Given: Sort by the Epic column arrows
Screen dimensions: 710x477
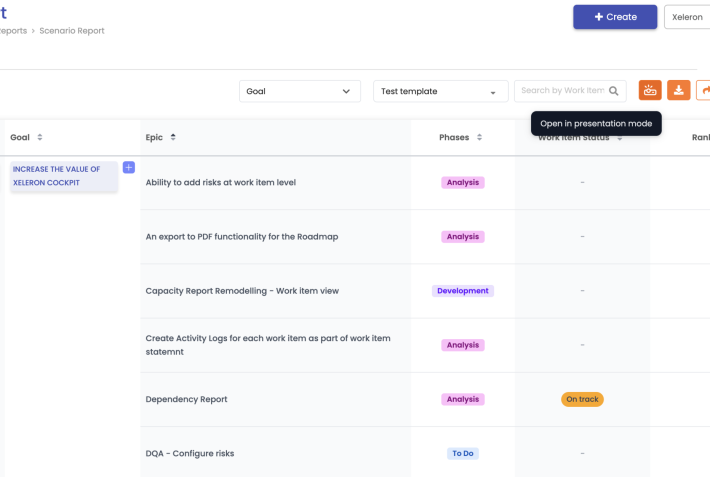Looking at the screenshot, I should pos(173,137).
